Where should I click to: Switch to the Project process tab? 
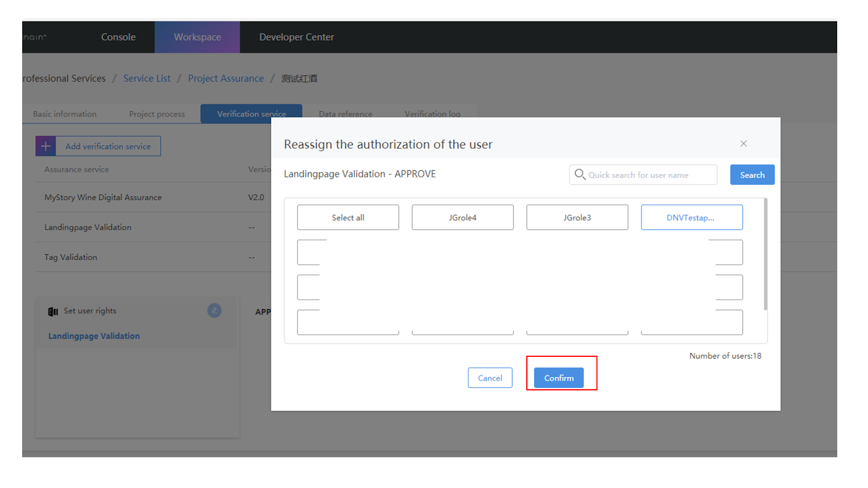[x=157, y=114]
